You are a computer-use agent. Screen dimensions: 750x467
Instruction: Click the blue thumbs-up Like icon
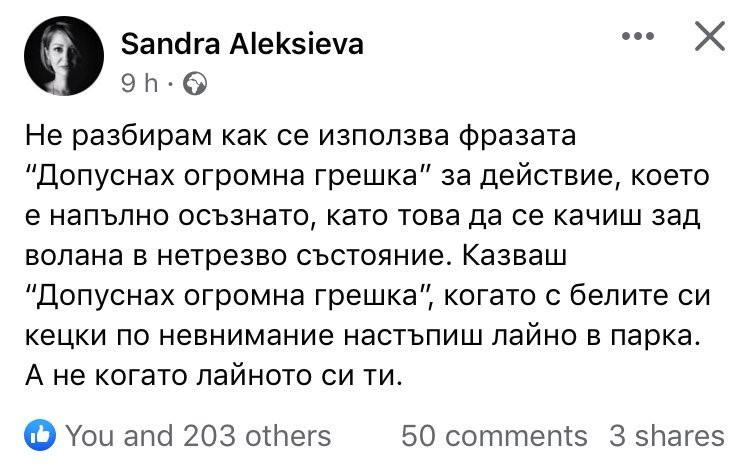click(40, 435)
